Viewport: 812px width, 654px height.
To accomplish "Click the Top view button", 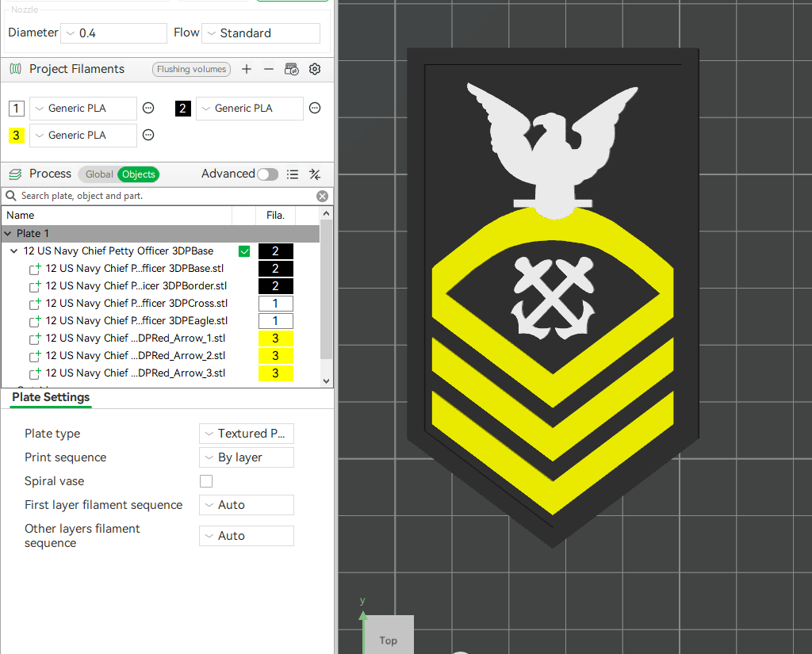I will pyautogui.click(x=388, y=641).
